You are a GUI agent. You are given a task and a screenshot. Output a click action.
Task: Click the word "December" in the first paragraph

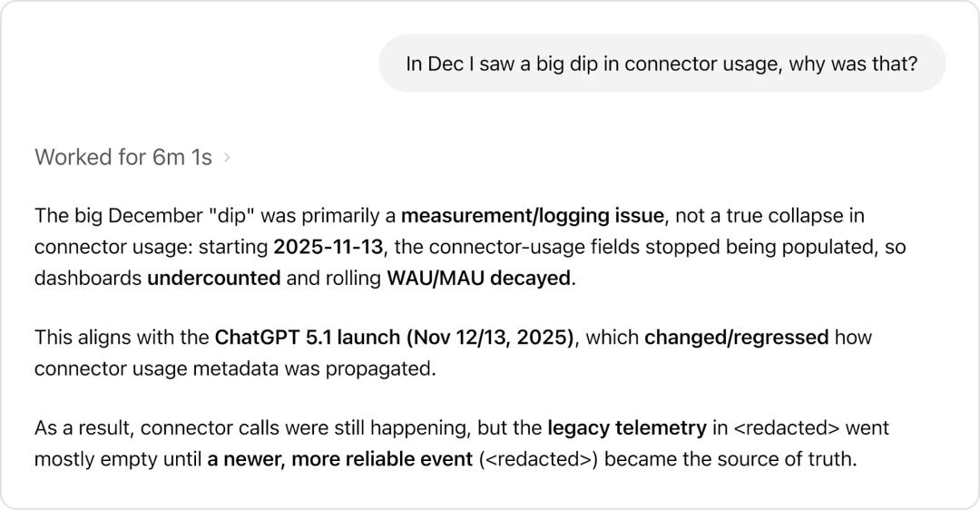coord(155,216)
